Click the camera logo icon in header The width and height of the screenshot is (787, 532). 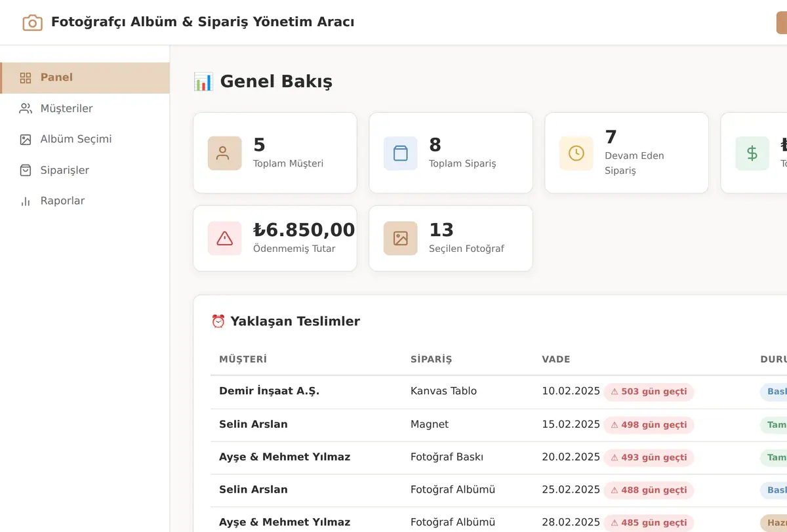click(32, 22)
